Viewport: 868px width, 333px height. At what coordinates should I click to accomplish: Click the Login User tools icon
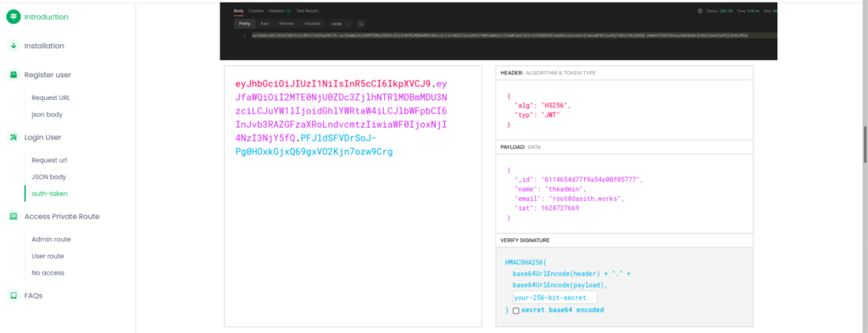[14, 137]
